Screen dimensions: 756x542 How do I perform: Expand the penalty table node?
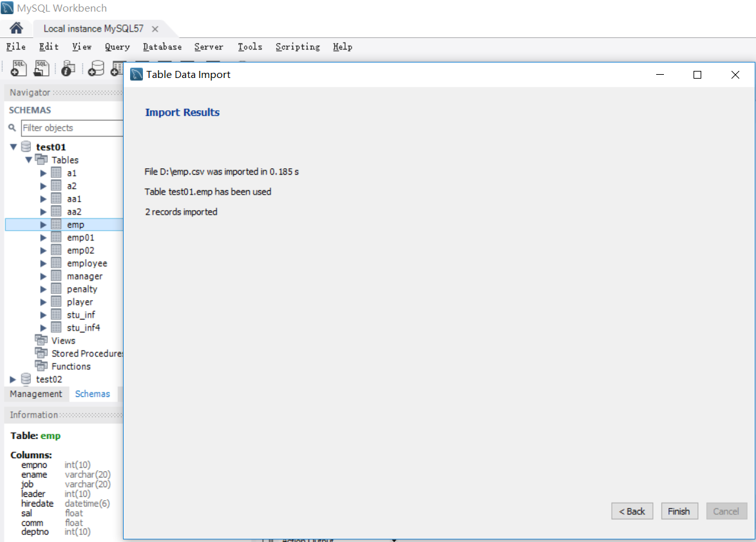[43, 289]
